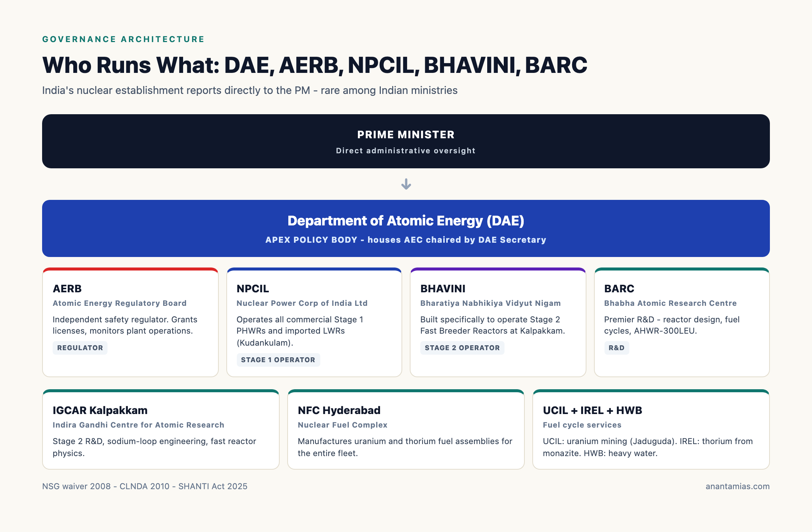Click the 'Fast Breeder Reactors at Kalpakkam' description
This screenshot has width=812, height=532.
493,325
